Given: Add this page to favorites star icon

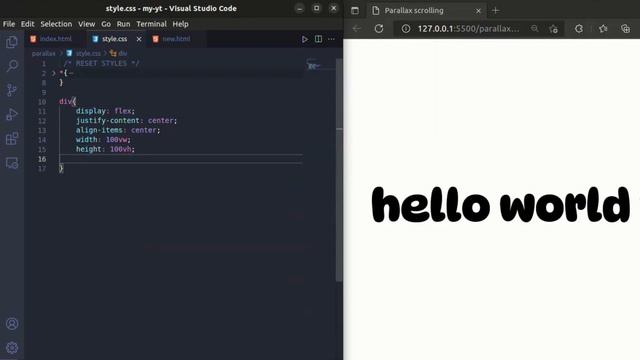Looking at the screenshot, I should click(553, 29).
